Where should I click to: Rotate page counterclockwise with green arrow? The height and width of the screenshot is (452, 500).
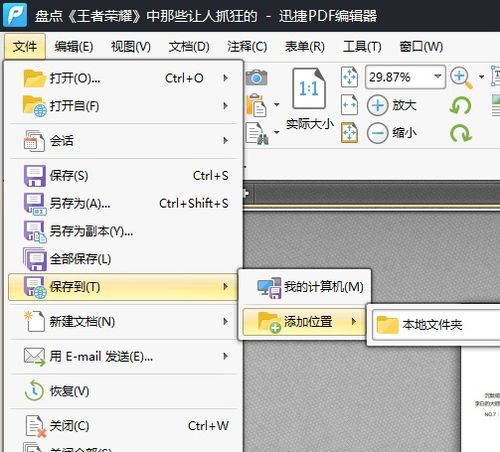point(461,105)
